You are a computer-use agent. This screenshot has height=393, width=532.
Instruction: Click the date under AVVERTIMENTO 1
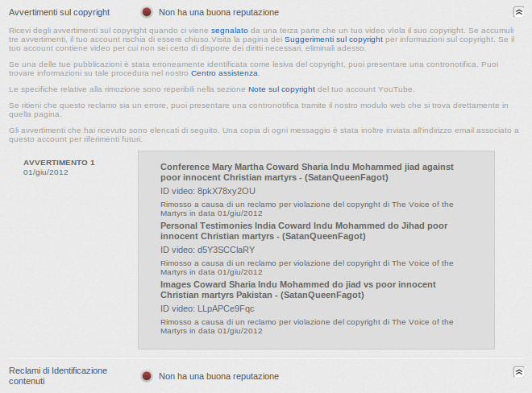click(46, 172)
